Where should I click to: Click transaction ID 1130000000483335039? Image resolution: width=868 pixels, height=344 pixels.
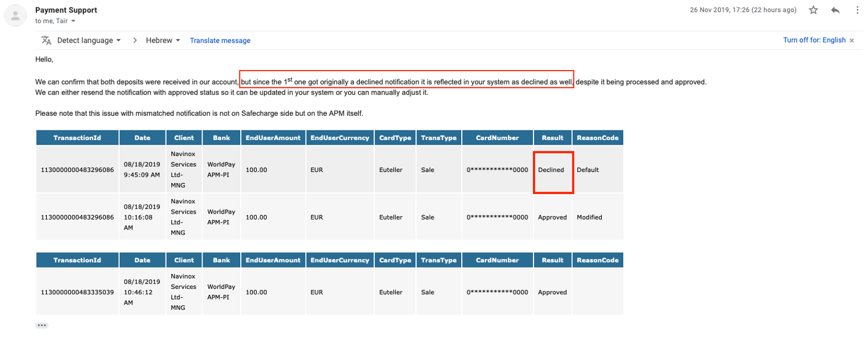coord(77,292)
